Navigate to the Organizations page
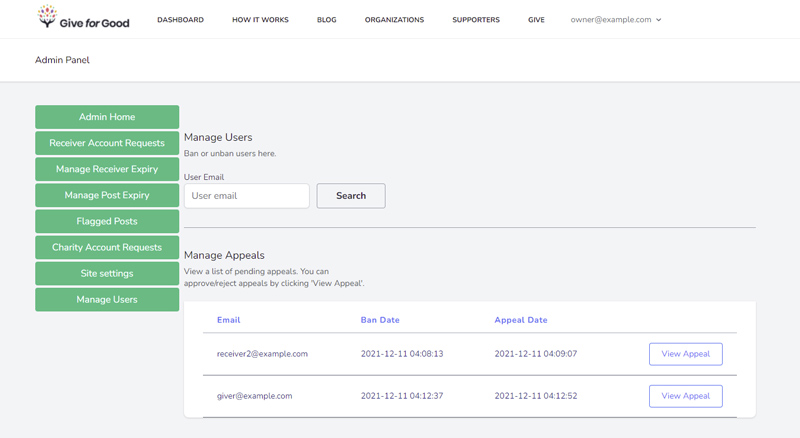The height and width of the screenshot is (438, 800). click(x=394, y=19)
